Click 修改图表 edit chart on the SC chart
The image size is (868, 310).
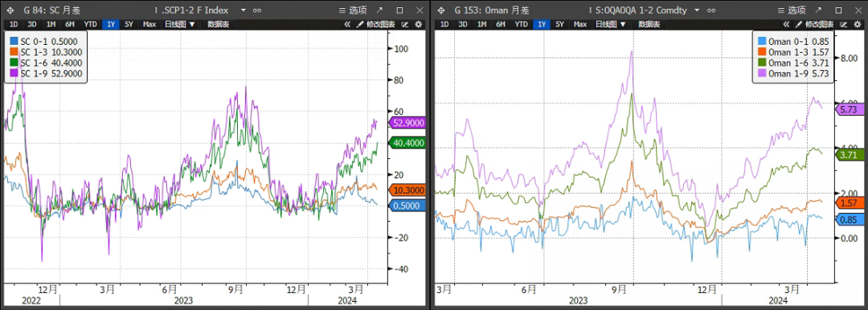tap(376, 24)
